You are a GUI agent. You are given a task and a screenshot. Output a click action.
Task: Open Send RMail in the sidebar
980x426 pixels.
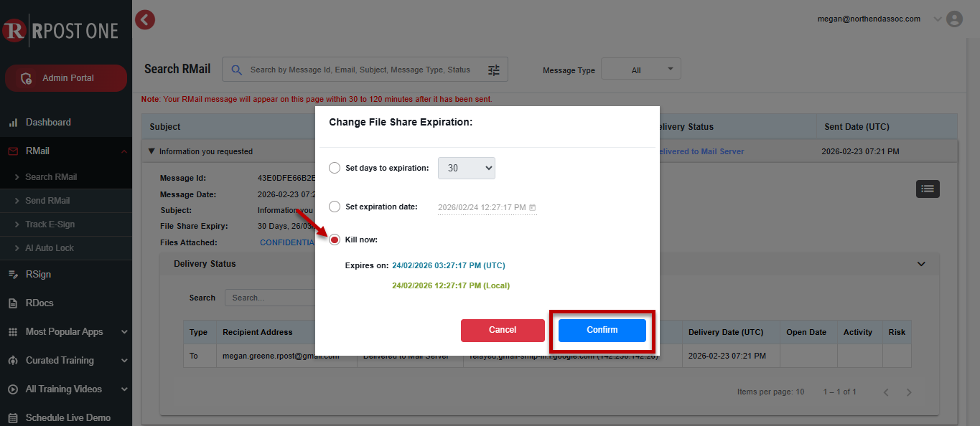(x=47, y=201)
